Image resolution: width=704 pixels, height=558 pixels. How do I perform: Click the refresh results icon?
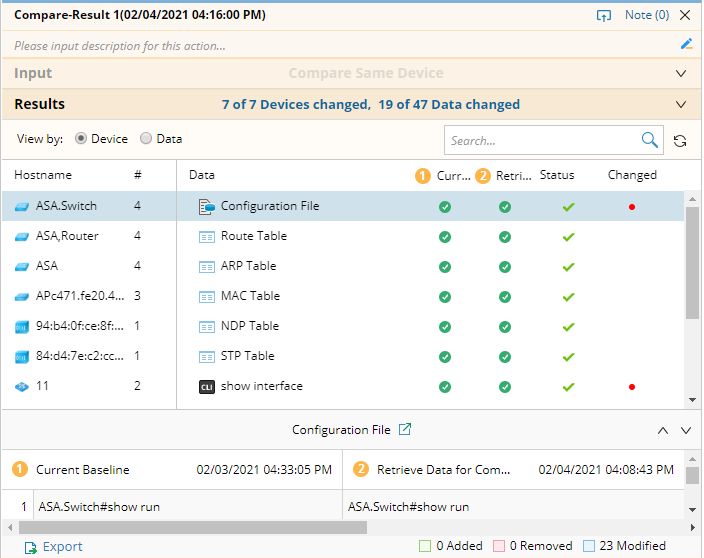(680, 141)
